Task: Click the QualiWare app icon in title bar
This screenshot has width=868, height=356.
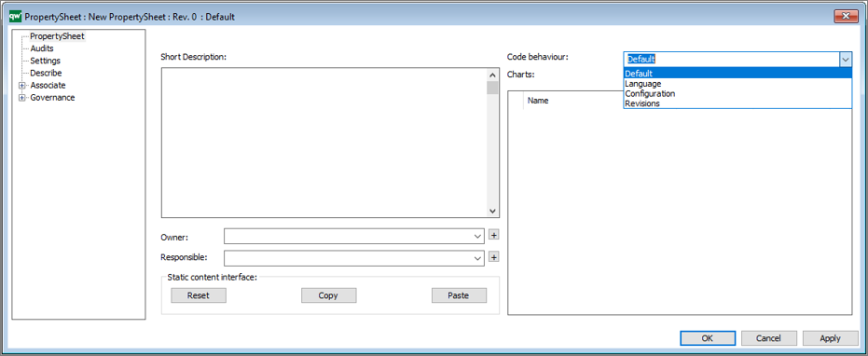Action: tap(16, 16)
